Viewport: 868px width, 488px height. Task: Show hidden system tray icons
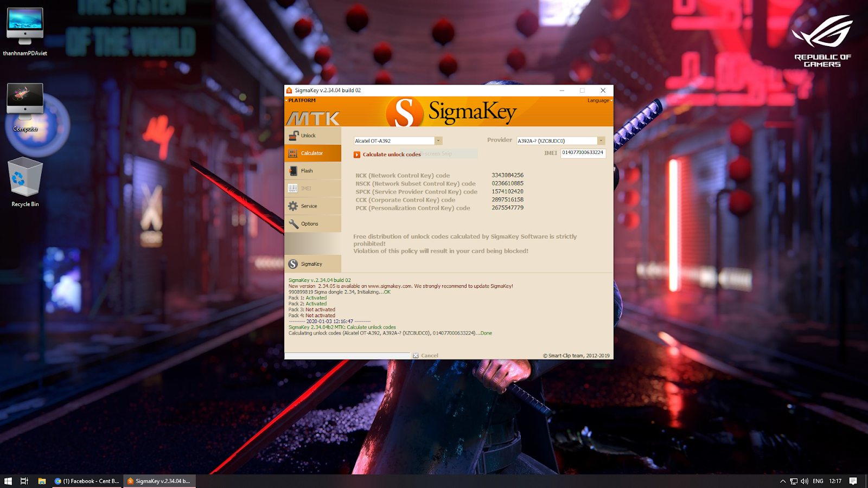tap(783, 481)
